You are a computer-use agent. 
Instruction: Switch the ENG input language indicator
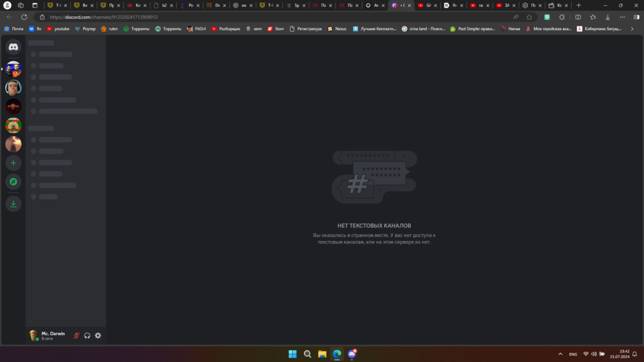573,354
